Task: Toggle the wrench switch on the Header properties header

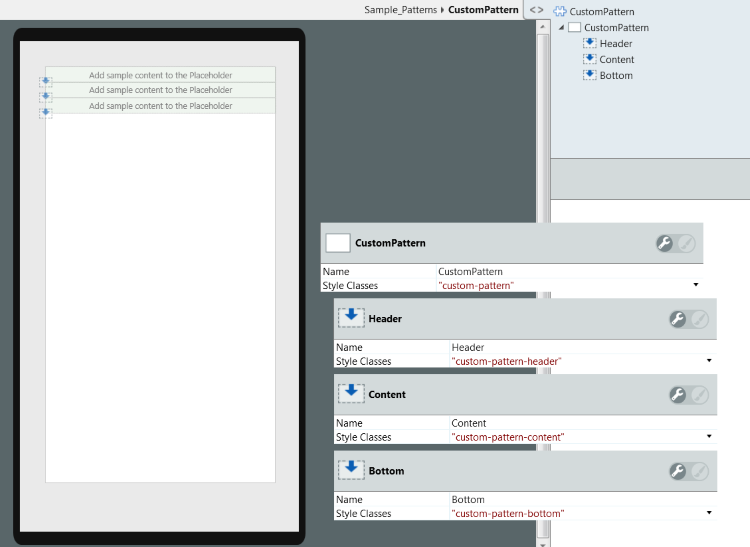Action: [x=688, y=319]
